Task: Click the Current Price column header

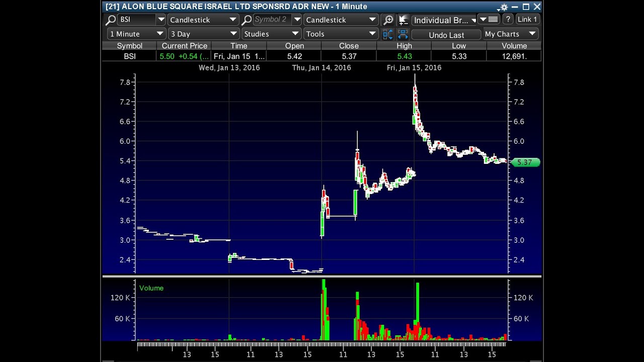Action: [x=184, y=46]
